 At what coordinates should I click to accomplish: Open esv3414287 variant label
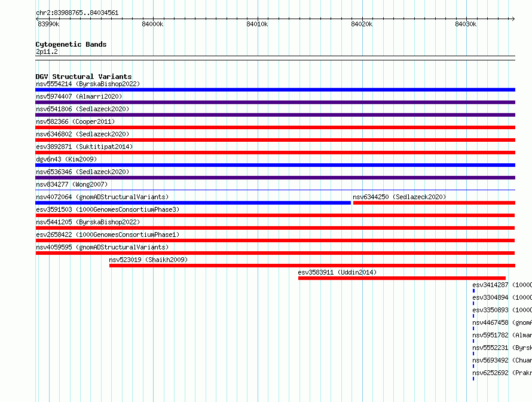(502, 285)
